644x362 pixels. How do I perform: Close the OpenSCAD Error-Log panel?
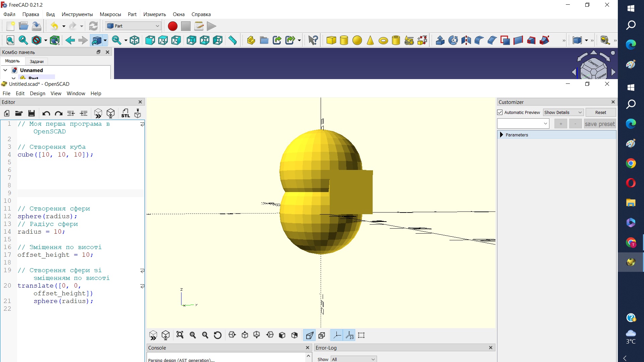(491, 348)
